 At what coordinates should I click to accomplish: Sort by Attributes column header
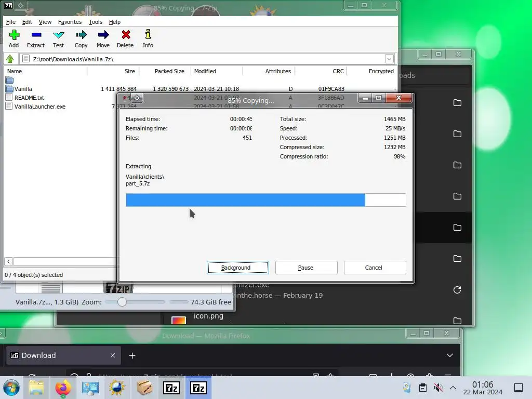click(269, 71)
